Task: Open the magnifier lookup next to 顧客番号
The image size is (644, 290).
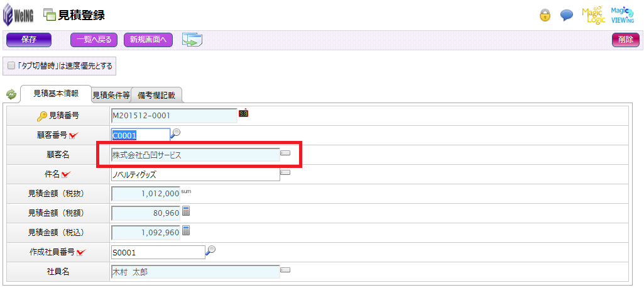Action: point(176,133)
